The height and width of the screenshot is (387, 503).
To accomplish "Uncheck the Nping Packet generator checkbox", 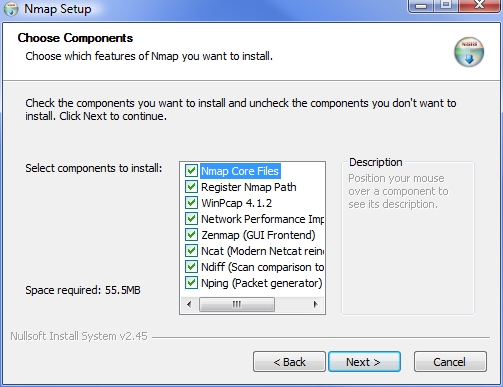I will [x=191, y=283].
